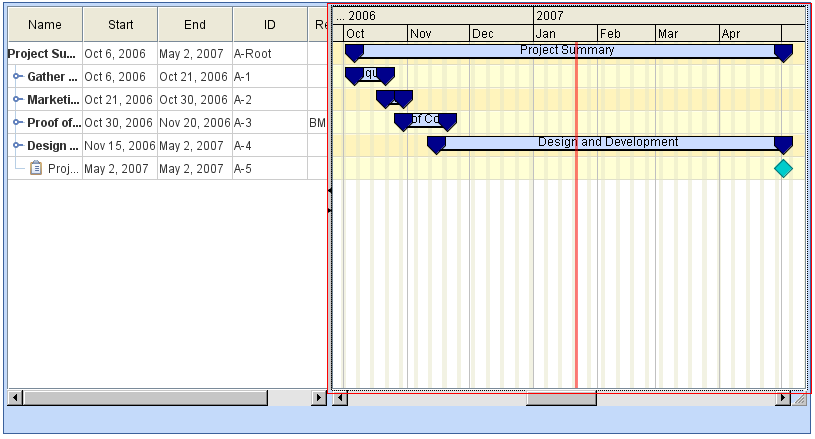This screenshot has height=439, width=815.
Task: Click the upper collapse arrow on the splitter
Action: click(330, 189)
